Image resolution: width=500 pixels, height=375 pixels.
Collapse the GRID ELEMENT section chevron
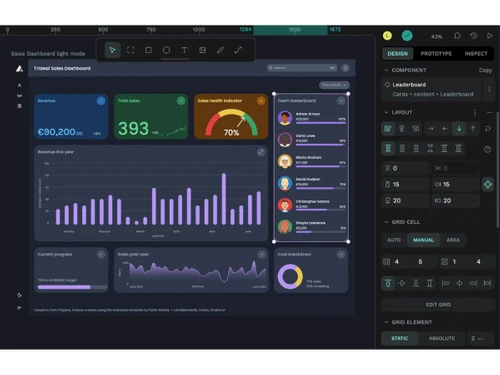click(x=386, y=322)
